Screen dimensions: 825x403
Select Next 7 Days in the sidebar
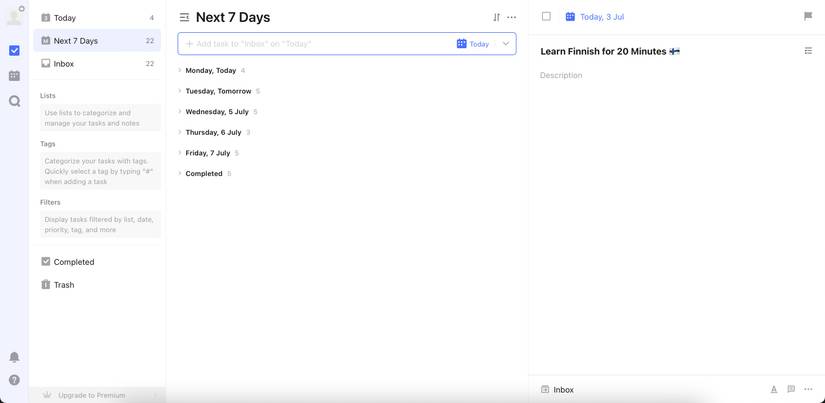97,41
